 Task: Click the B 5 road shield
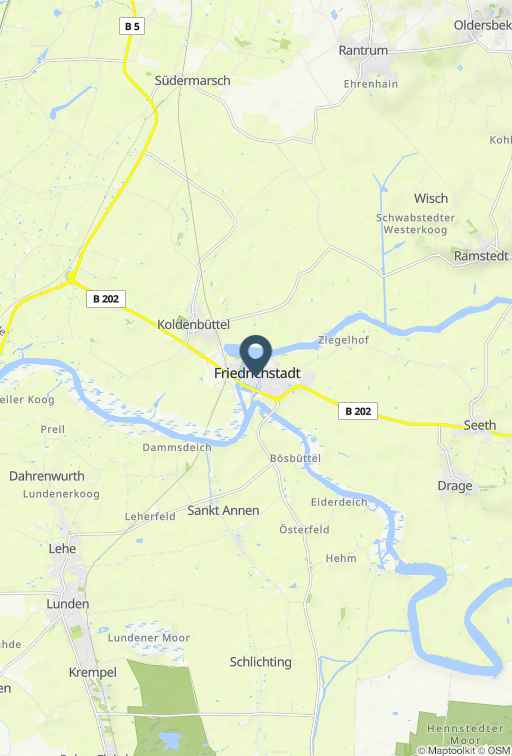click(x=132, y=26)
